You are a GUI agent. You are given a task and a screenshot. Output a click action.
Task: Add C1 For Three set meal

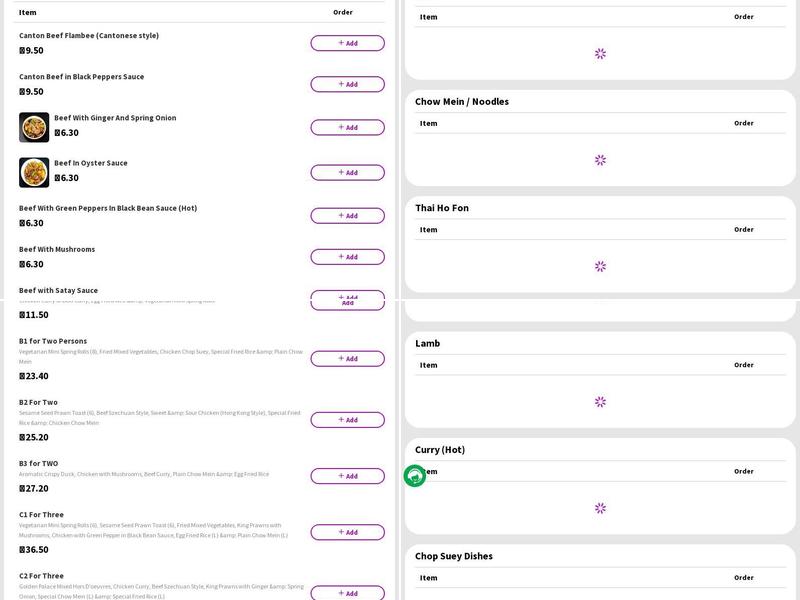click(347, 532)
